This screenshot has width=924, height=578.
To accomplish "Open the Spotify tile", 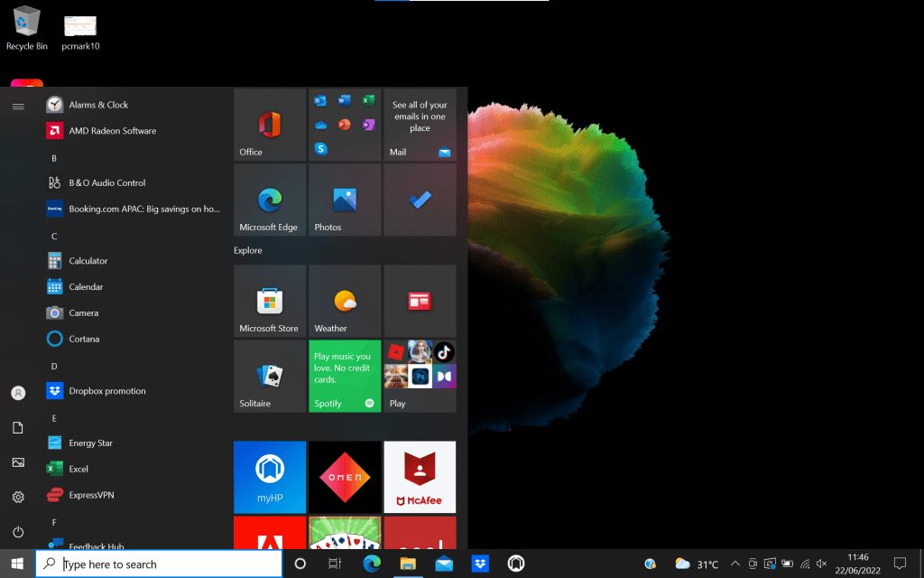I will coord(345,377).
